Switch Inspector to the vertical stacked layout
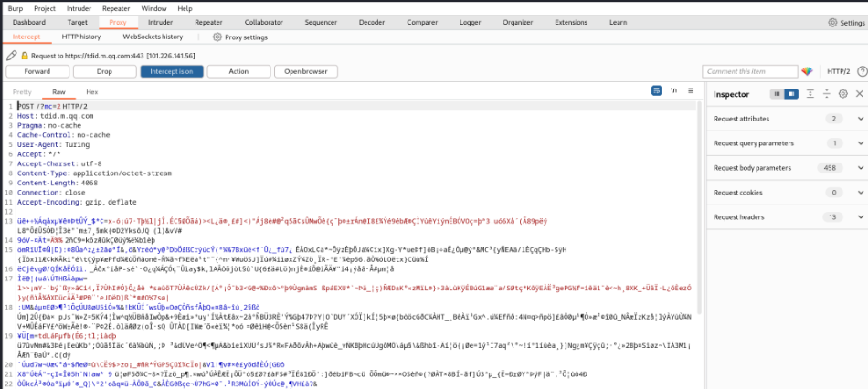868x389 pixels. (778, 94)
